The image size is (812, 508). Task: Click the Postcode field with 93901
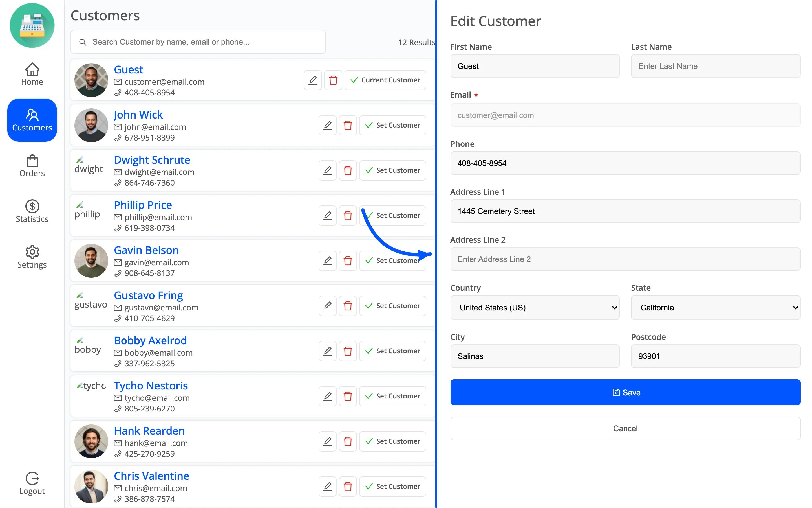[x=716, y=356]
